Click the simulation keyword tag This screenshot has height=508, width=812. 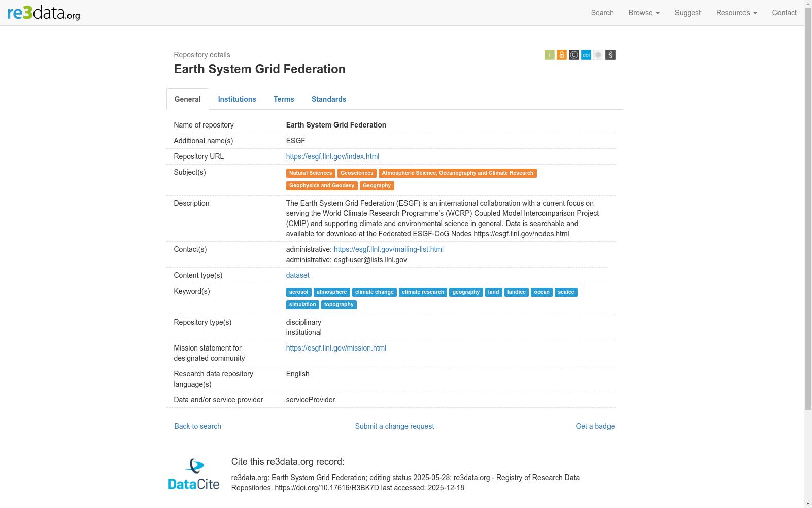pyautogui.click(x=302, y=305)
